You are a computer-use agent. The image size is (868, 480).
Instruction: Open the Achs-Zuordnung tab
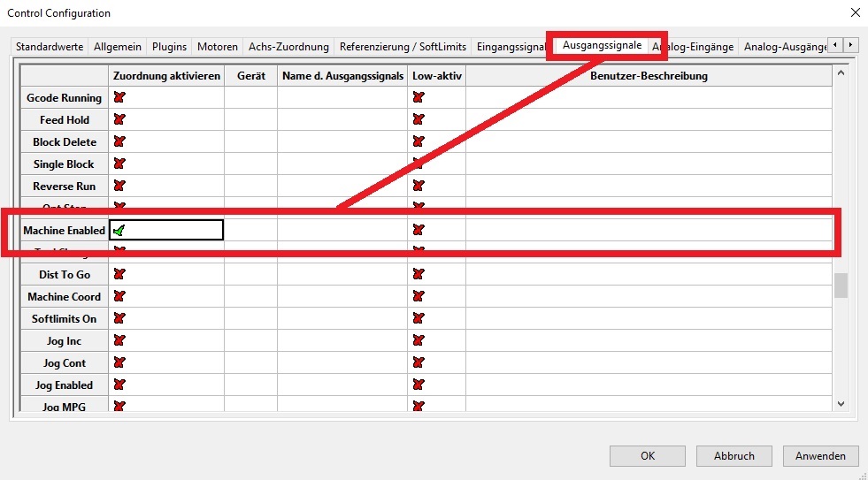point(288,47)
